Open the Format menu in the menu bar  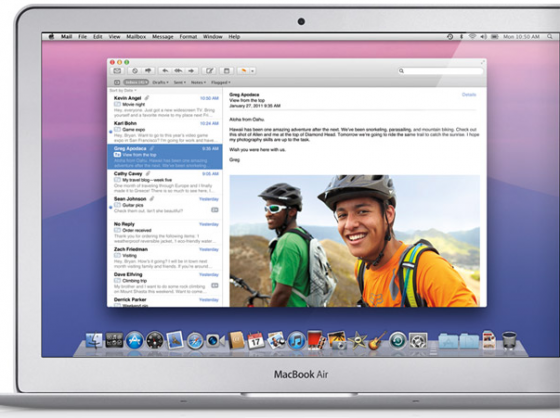188,36
